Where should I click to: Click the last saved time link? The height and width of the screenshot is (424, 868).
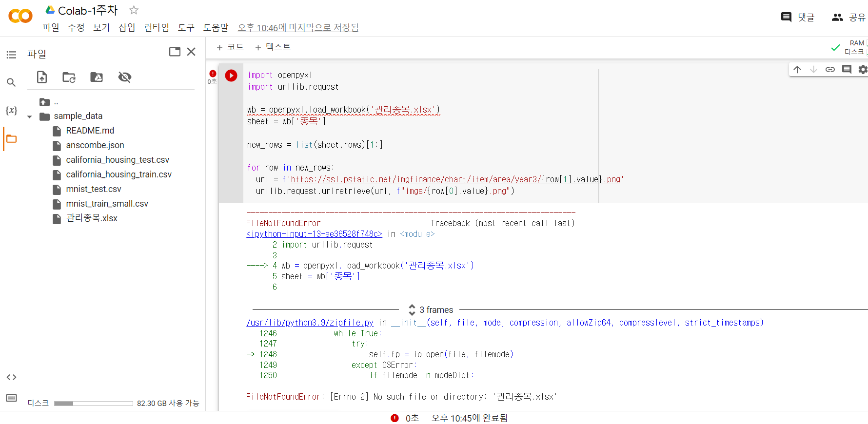[298, 28]
